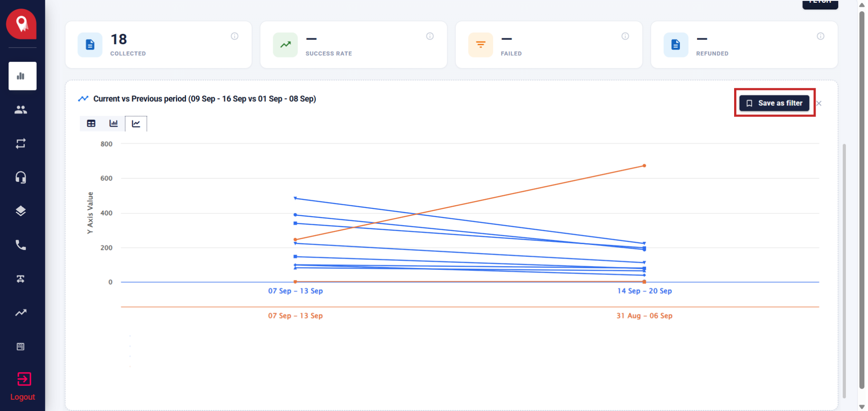Viewport: 868px width, 411px height.
Task: Open the trending line analytics sidebar icon
Action: 21,312
